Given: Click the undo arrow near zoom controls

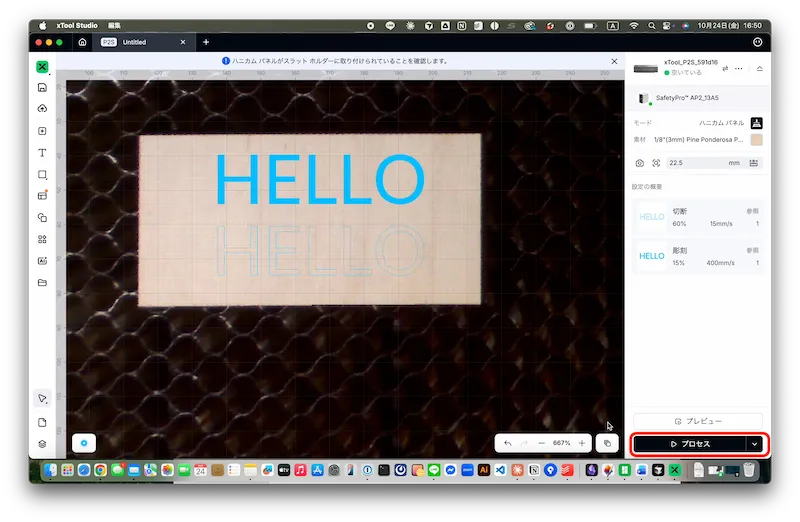Looking at the screenshot, I should pos(508,443).
